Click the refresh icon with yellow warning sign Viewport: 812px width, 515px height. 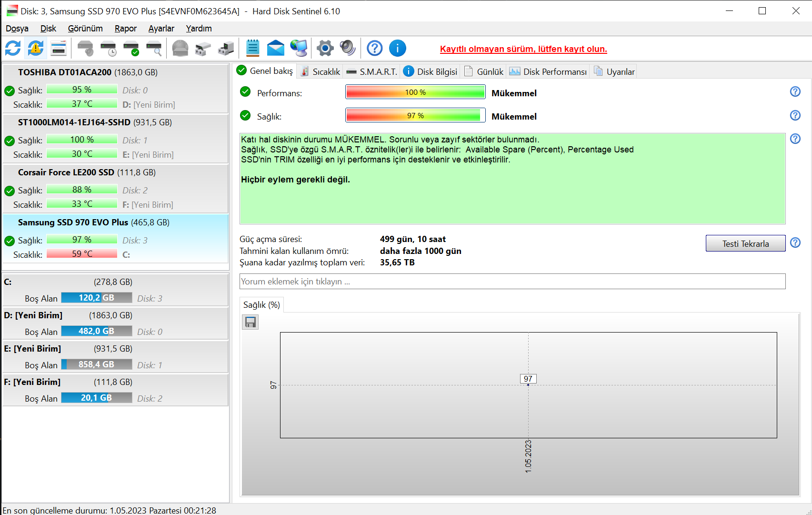point(36,48)
